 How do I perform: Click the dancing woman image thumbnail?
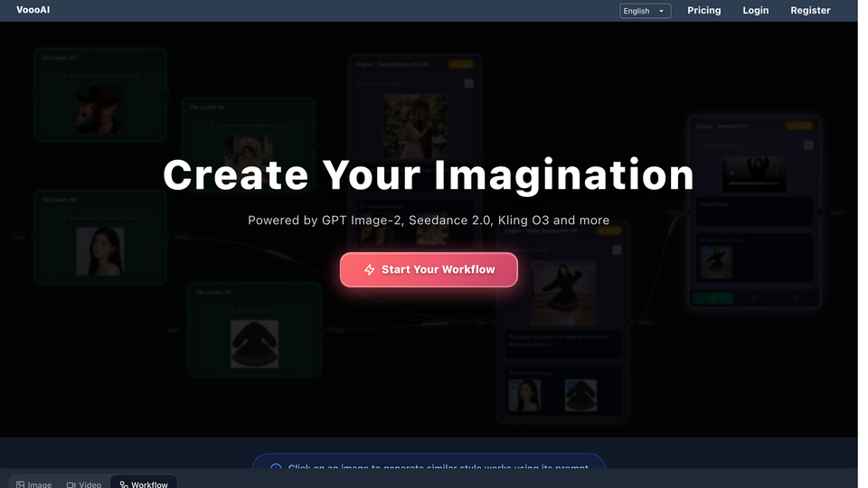[x=563, y=293]
